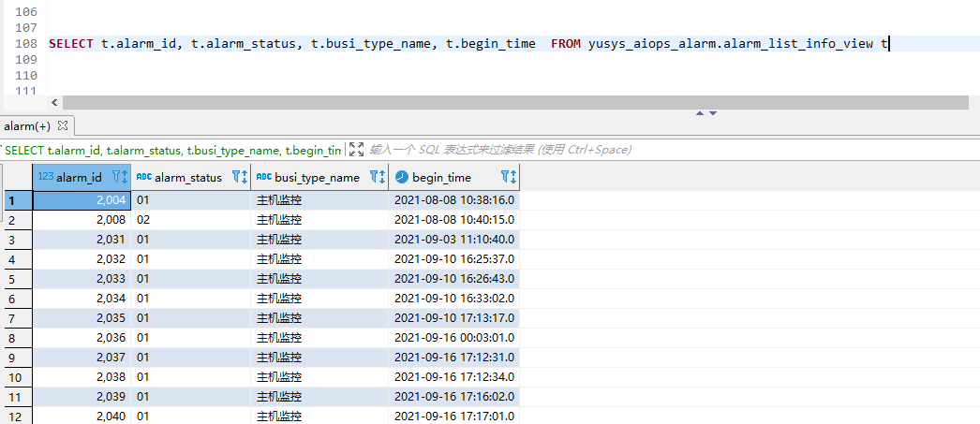Select row number 5 header
Image resolution: width=980 pixels, height=424 pixels.
[x=18, y=279]
